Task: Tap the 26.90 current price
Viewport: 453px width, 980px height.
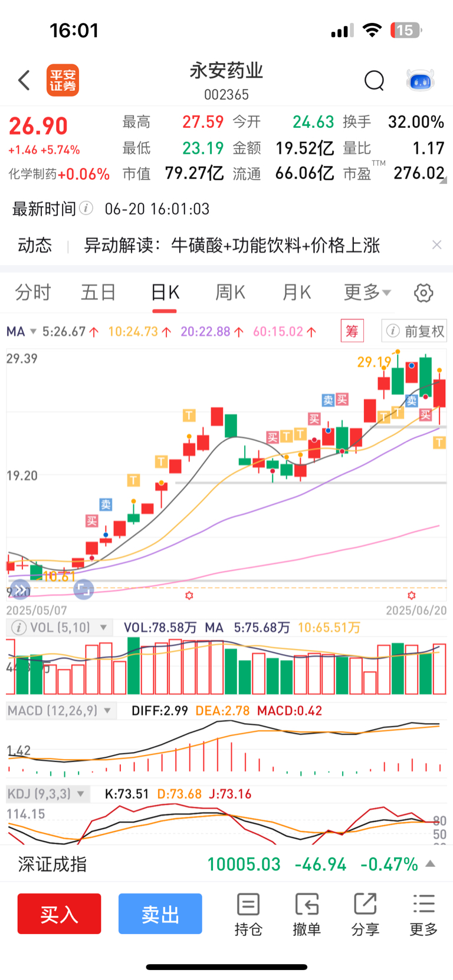Action: coord(38,126)
